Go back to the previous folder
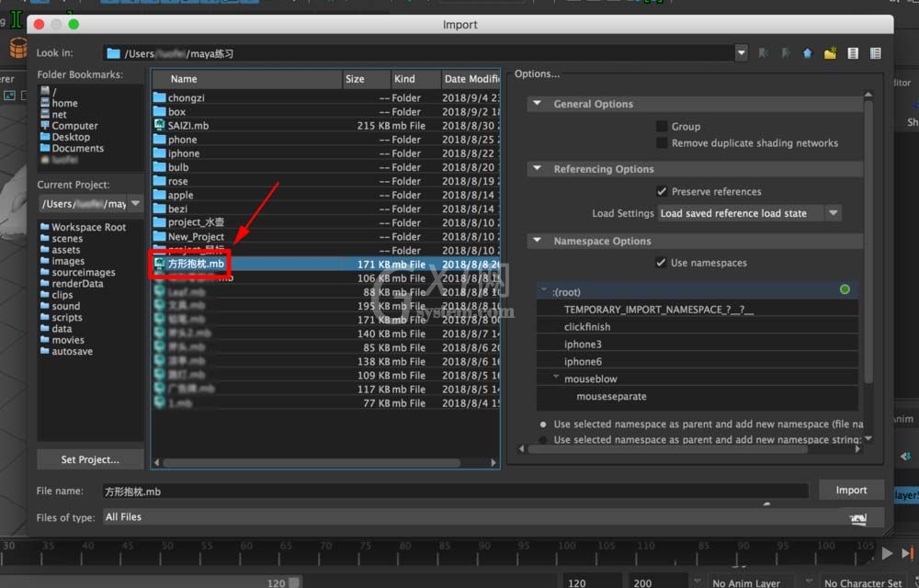 coord(763,53)
